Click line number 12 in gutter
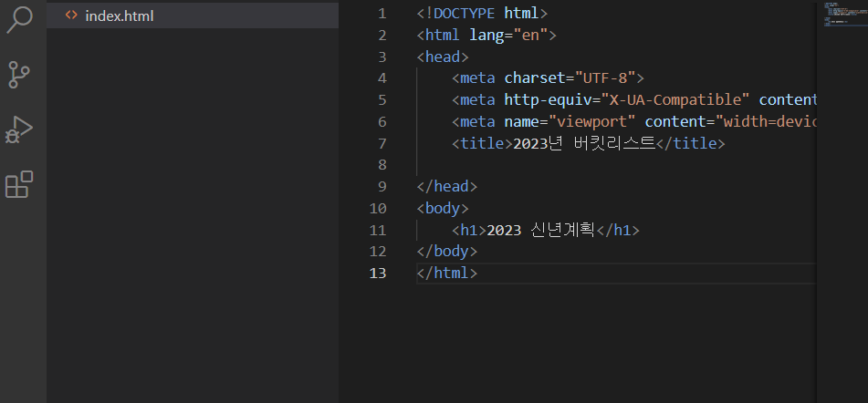Screen dimensions: 868x403 click(x=378, y=252)
